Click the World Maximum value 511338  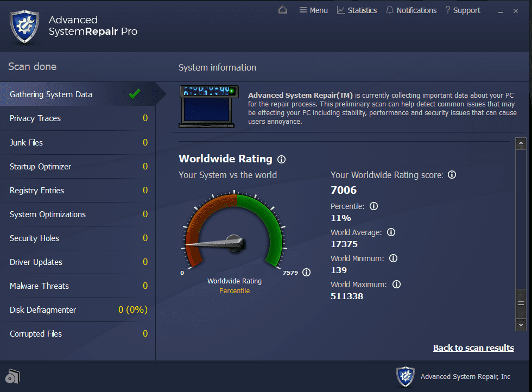[x=347, y=296]
